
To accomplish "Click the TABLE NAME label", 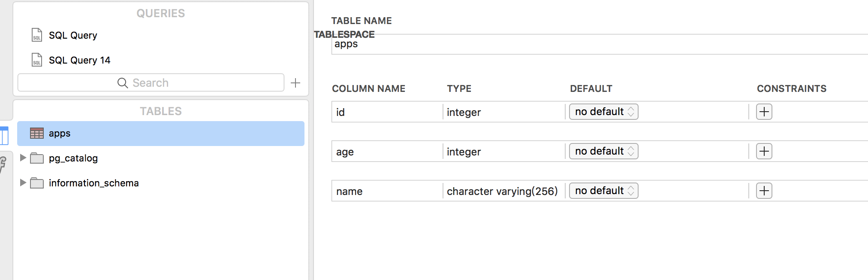I will point(362,21).
